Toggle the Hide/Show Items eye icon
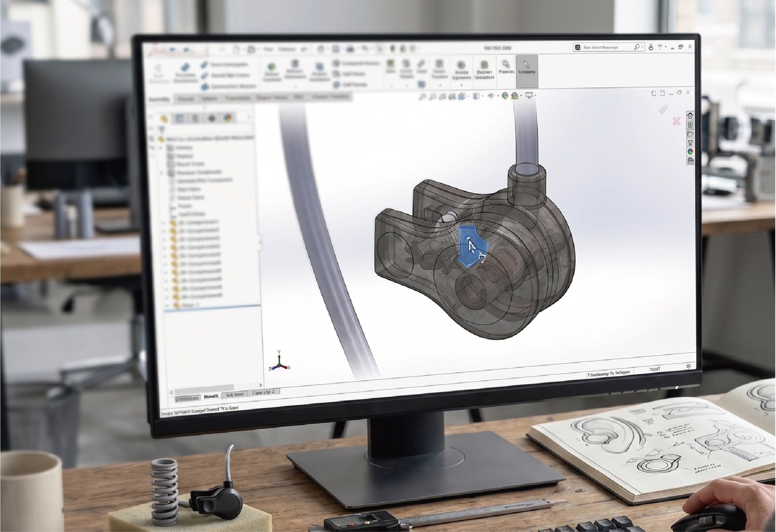The image size is (776, 532). [x=491, y=96]
